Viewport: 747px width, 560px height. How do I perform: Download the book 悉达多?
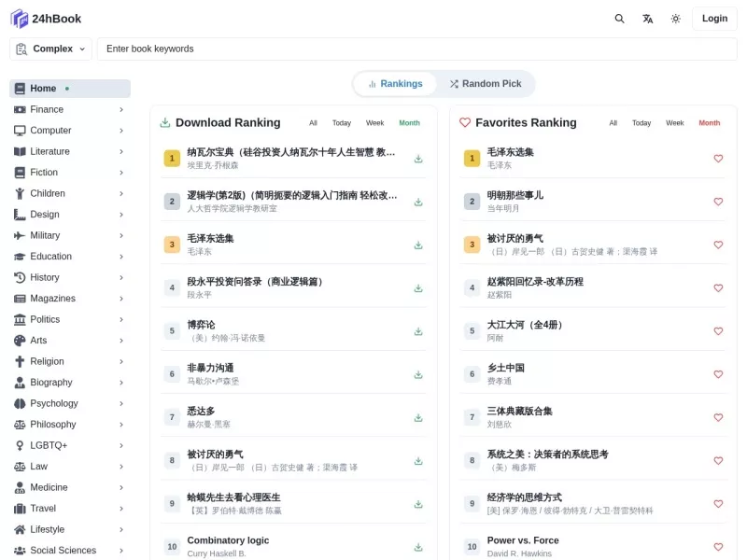point(418,417)
